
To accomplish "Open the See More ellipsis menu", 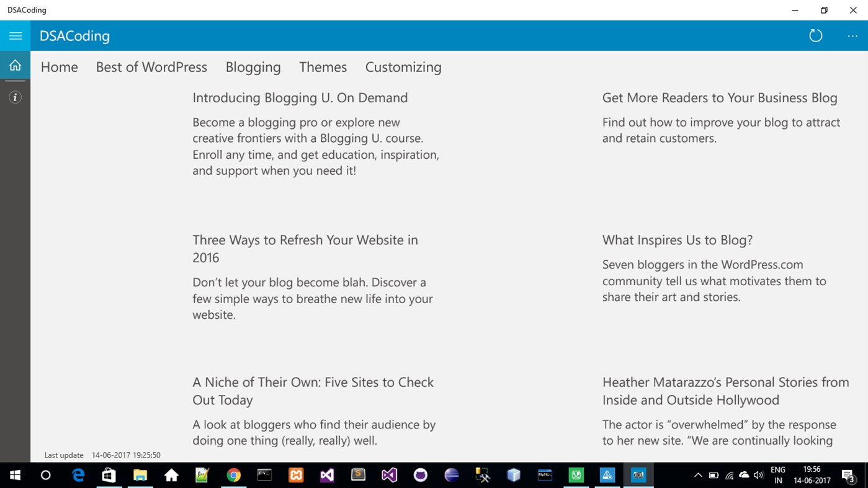I will (x=852, y=35).
